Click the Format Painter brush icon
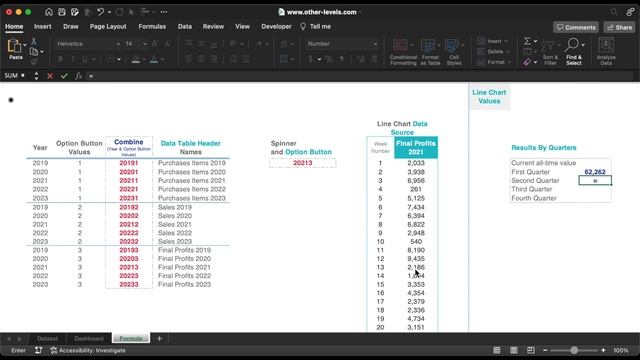Screen dimensions: 640x360 click(x=34, y=61)
